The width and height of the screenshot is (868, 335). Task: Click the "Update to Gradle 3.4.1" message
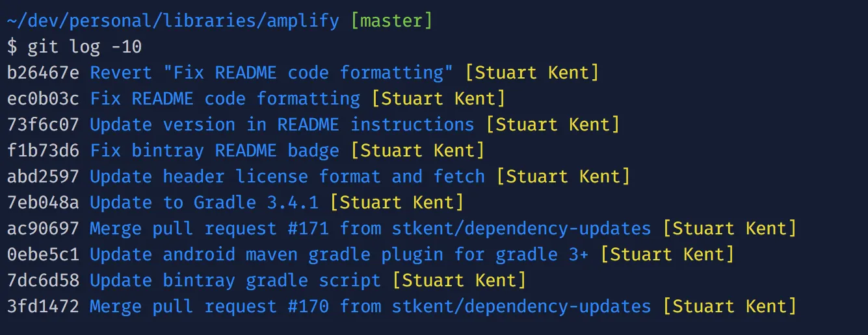204,203
